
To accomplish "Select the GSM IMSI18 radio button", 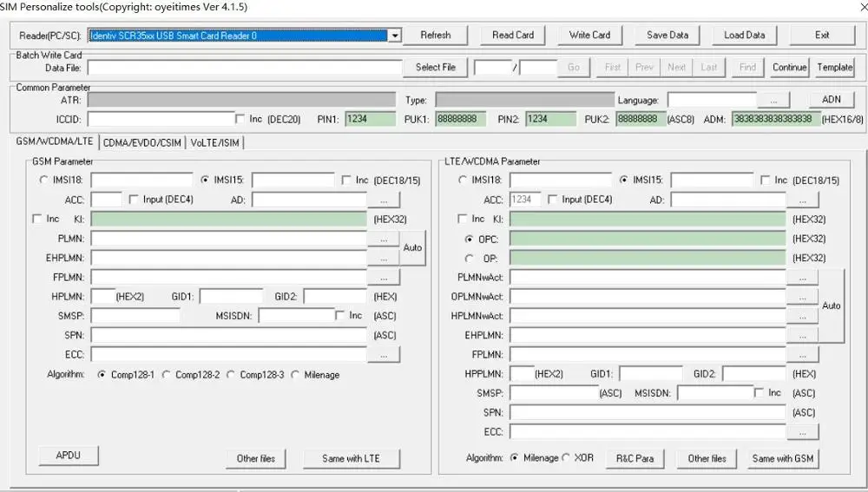I will (44, 180).
